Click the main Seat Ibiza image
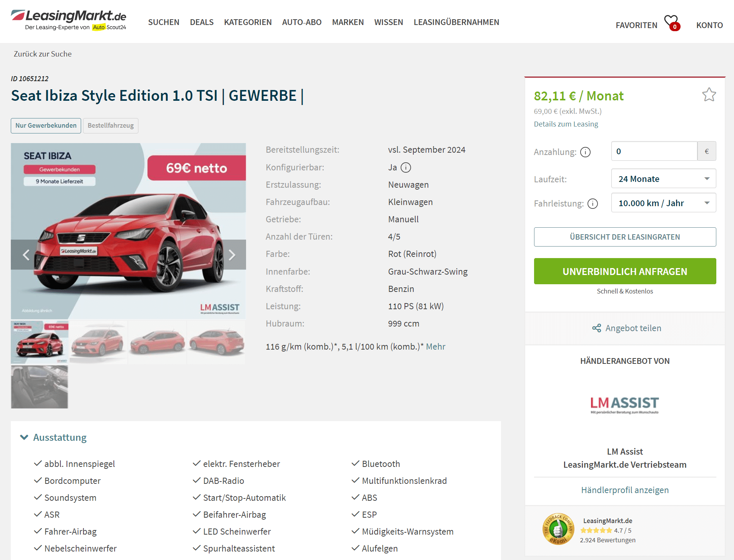This screenshot has height=560, width=734. 128,231
